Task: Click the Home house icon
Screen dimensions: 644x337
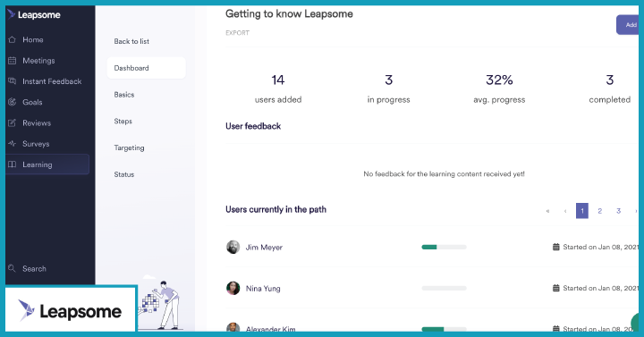Action: (13, 40)
